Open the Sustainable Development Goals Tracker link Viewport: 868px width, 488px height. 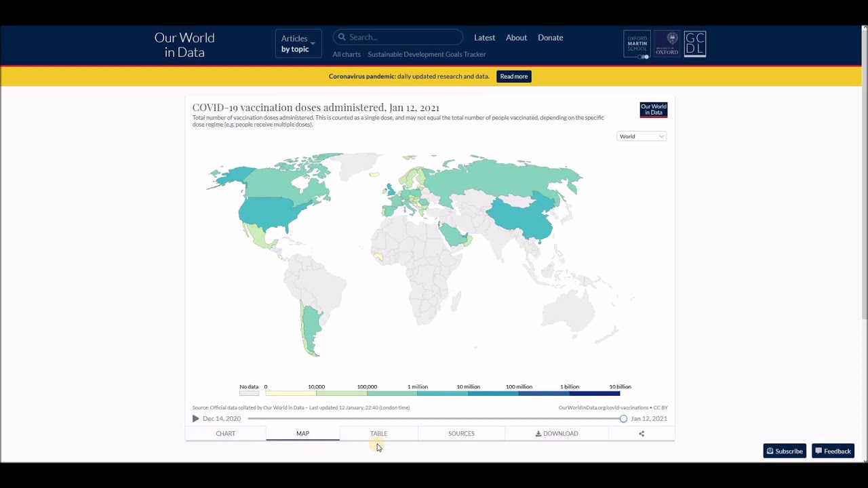click(427, 54)
